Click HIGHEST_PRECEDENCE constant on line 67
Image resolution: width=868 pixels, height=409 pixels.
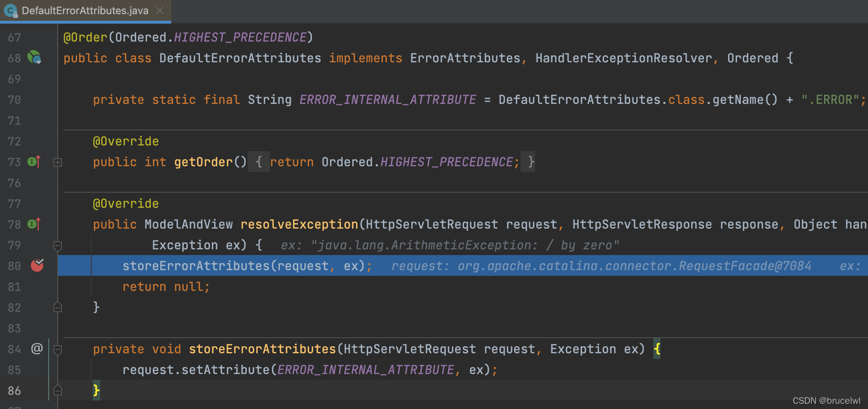pos(240,37)
